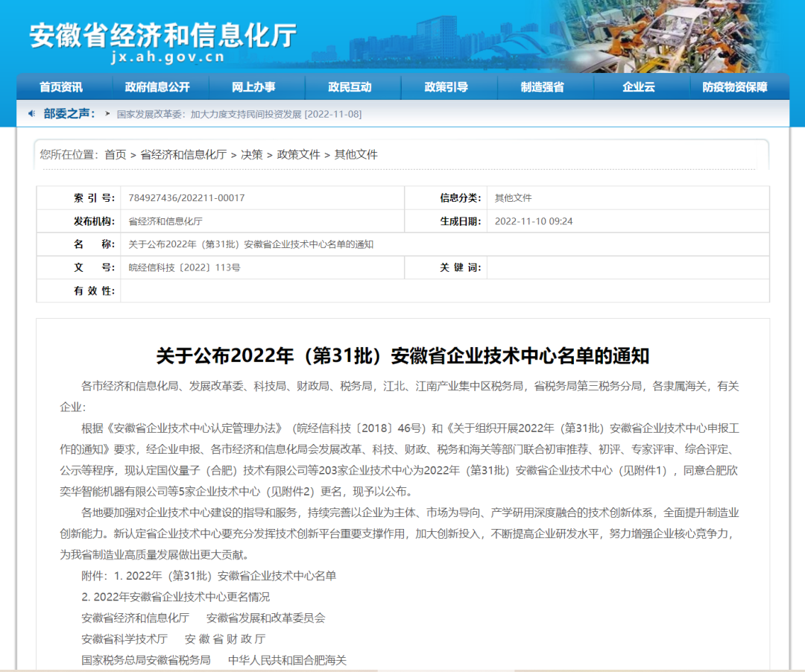The image size is (805, 672).
Task: Click the 首页 breadcrumb link
Action: (x=116, y=154)
